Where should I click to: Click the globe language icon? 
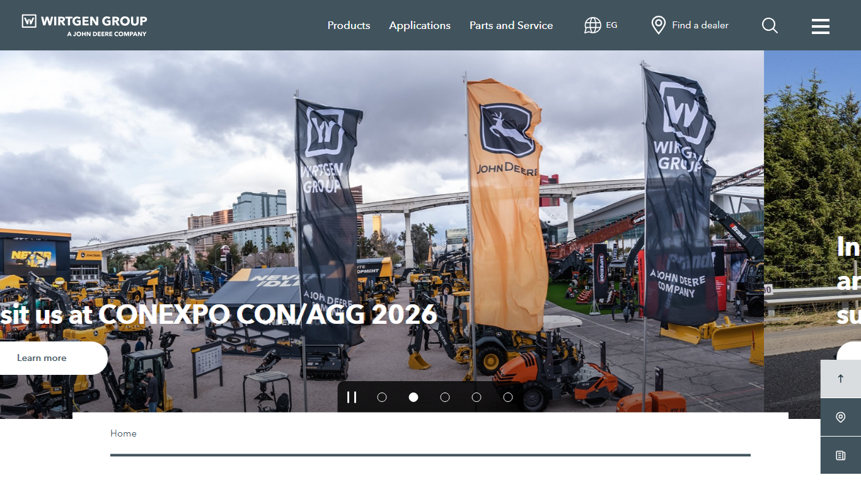click(592, 25)
